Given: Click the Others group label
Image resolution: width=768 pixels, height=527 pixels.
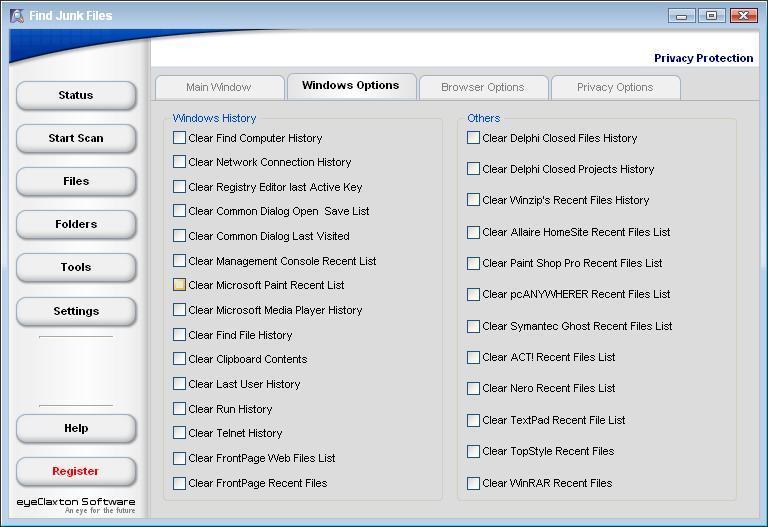Looking at the screenshot, I should click(x=483, y=118).
